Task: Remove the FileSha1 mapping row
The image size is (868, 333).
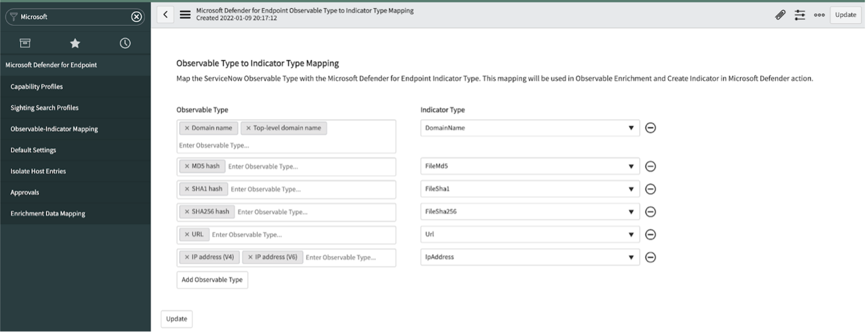Action: point(651,189)
